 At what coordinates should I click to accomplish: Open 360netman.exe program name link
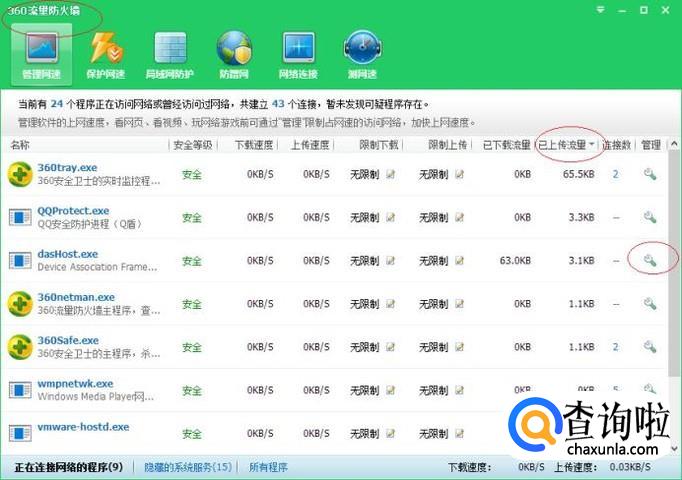(76, 297)
